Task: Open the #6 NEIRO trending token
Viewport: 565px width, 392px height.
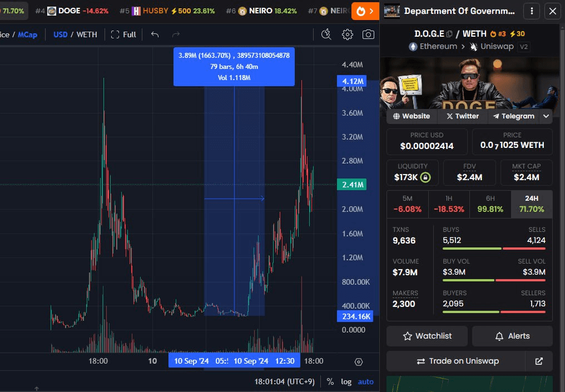Action: pyautogui.click(x=261, y=11)
